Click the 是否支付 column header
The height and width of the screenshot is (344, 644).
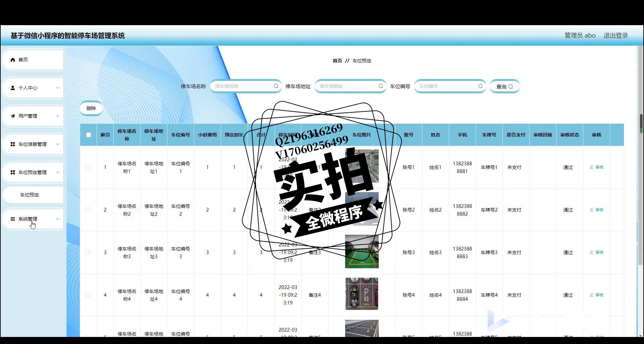(x=516, y=135)
